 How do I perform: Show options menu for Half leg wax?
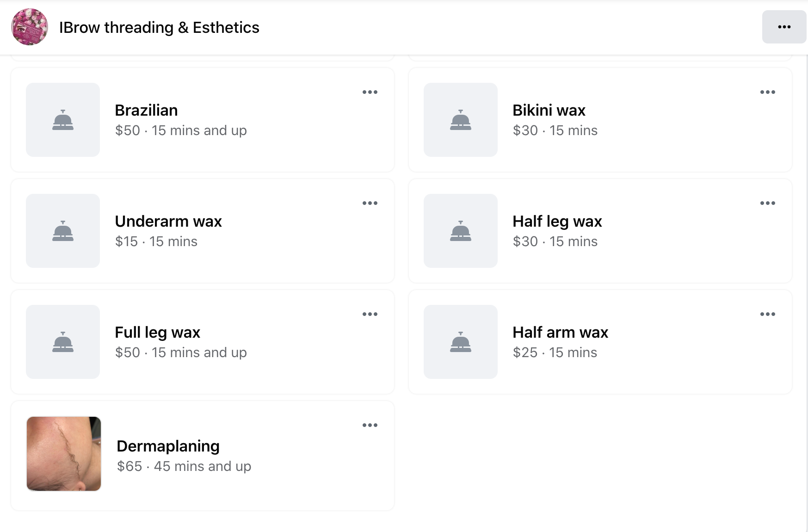click(767, 203)
